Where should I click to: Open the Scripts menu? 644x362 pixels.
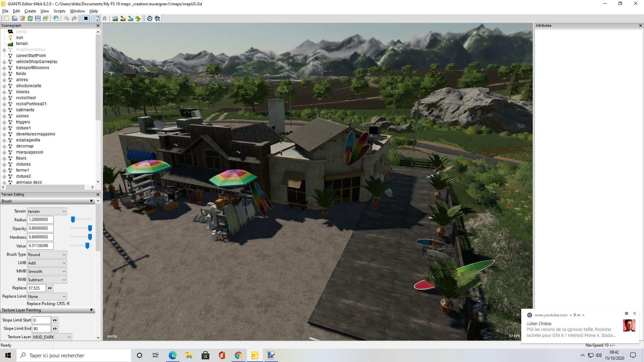pos(59,11)
